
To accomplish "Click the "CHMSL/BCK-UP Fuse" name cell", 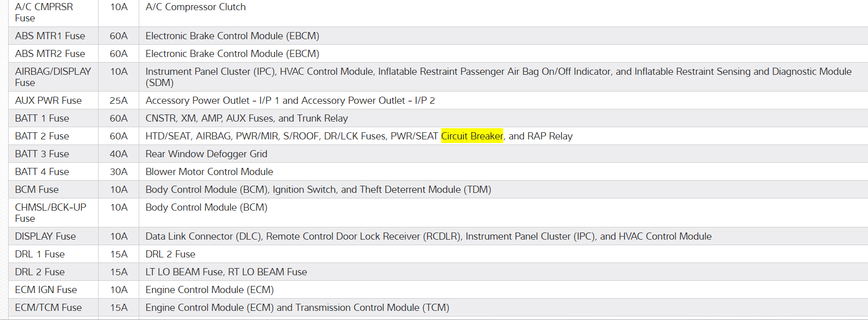I will click(50, 213).
